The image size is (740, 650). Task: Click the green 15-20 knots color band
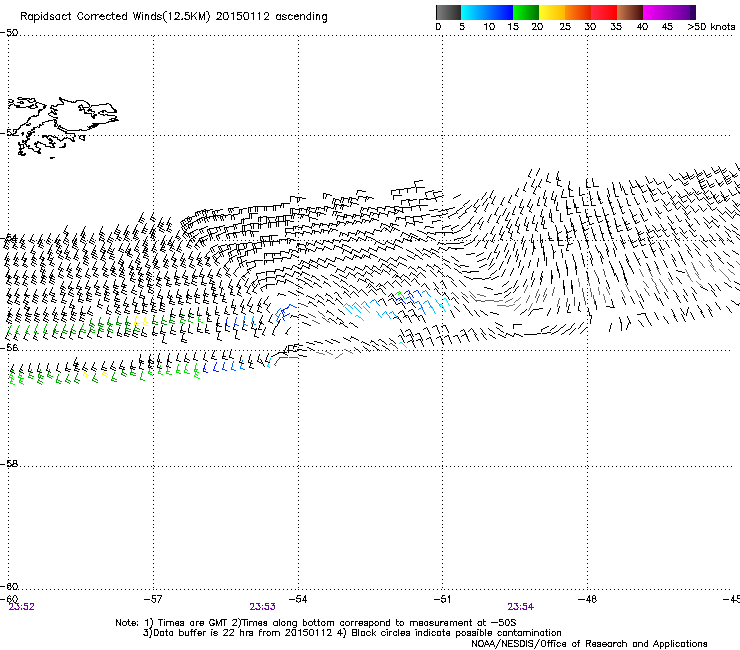click(526, 12)
